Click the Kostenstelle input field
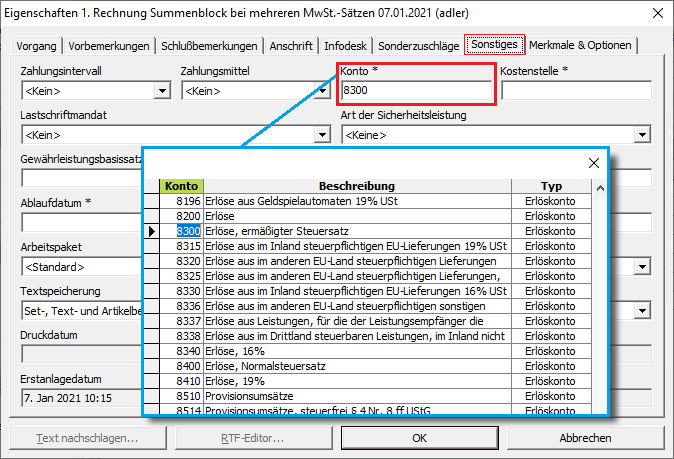Viewport: 674px width, 459px height. tap(575, 91)
